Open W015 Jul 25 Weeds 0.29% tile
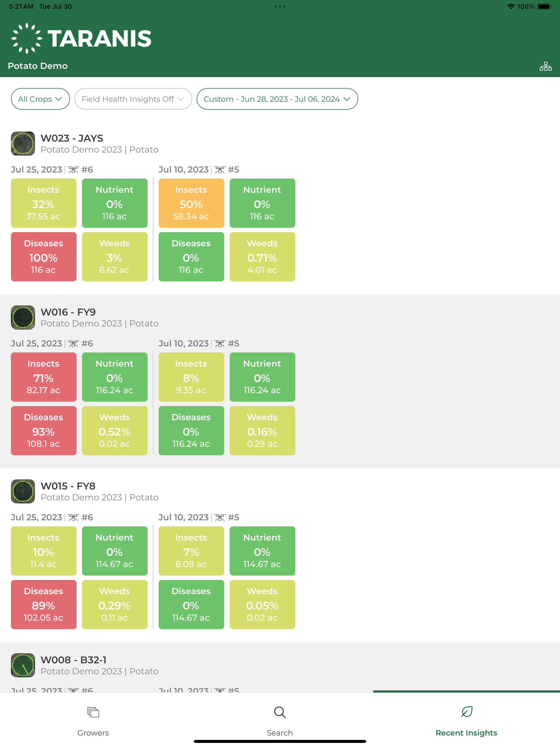560x747 pixels. [115, 605]
